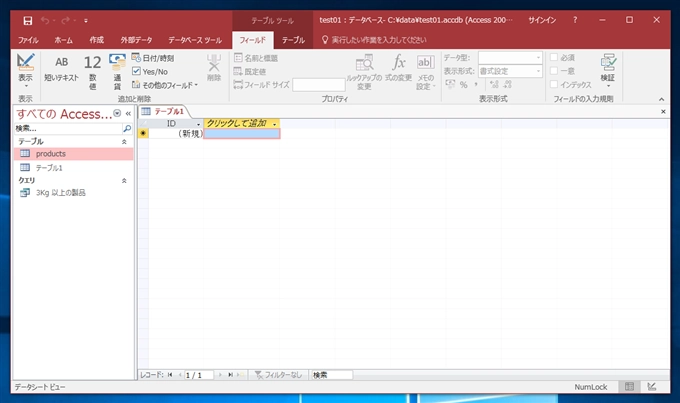Toggle the 必須 required checkbox

coord(554,57)
